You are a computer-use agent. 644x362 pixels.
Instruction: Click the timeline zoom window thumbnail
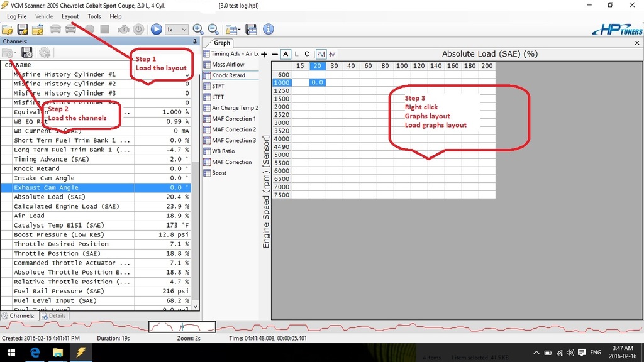tap(182, 327)
